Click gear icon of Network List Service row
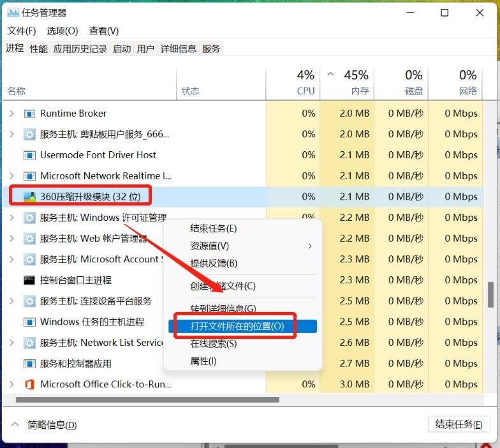 (x=29, y=343)
